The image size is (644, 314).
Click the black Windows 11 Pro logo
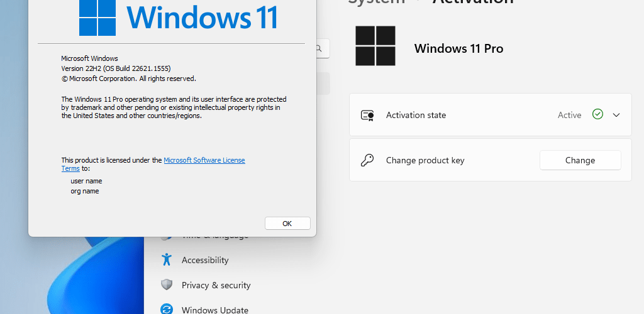coord(375,46)
